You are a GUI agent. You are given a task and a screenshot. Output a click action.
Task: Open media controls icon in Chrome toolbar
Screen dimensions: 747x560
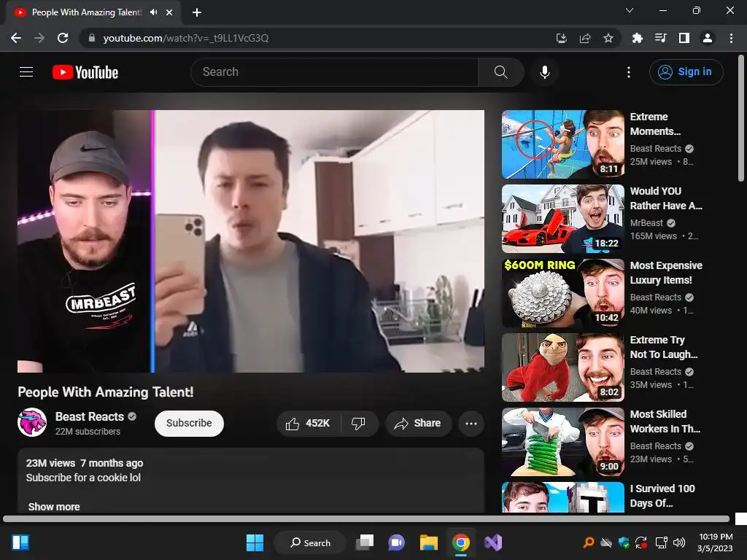(661, 38)
